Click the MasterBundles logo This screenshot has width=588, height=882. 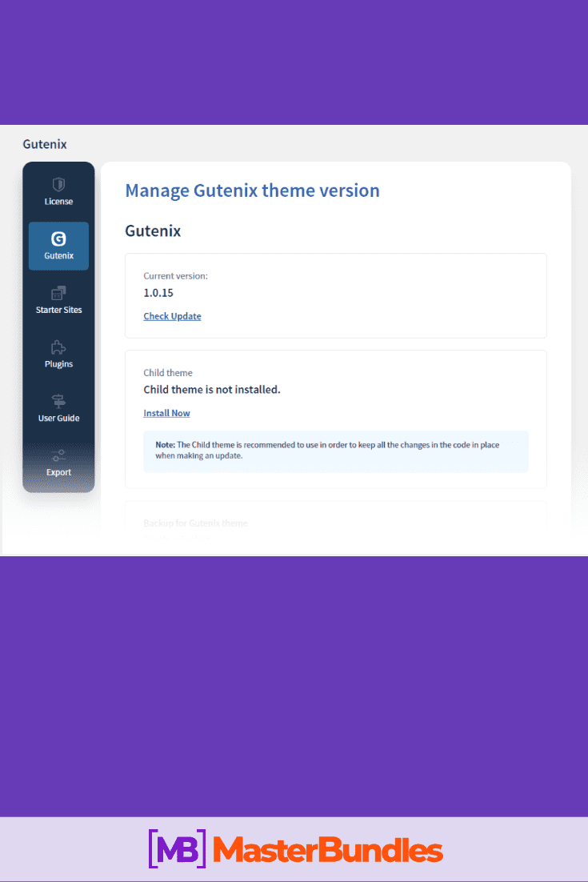pos(295,849)
